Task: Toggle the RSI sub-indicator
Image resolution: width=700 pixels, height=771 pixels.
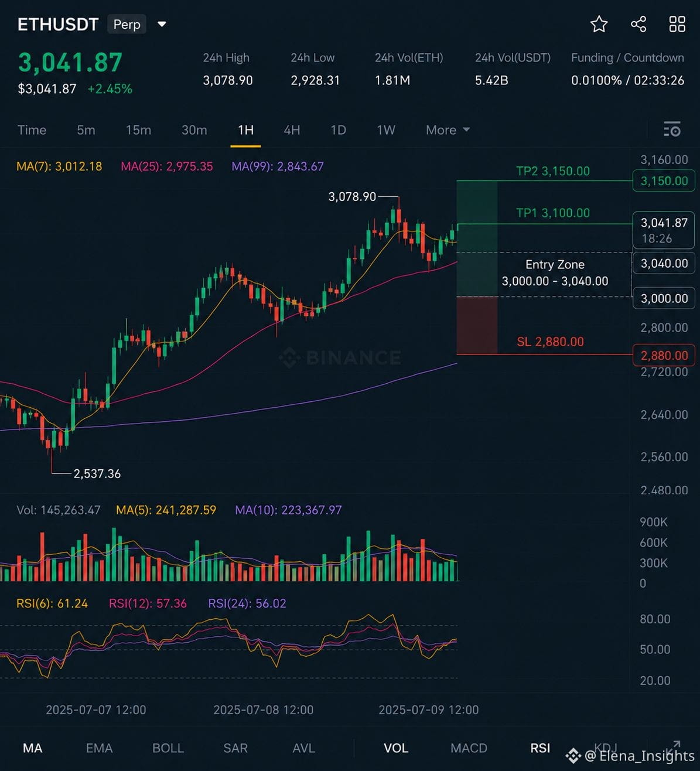Action: coord(540,748)
